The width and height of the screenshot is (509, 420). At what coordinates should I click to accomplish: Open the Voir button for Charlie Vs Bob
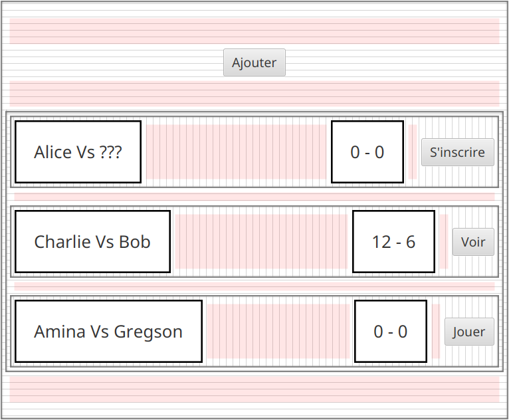pos(473,242)
